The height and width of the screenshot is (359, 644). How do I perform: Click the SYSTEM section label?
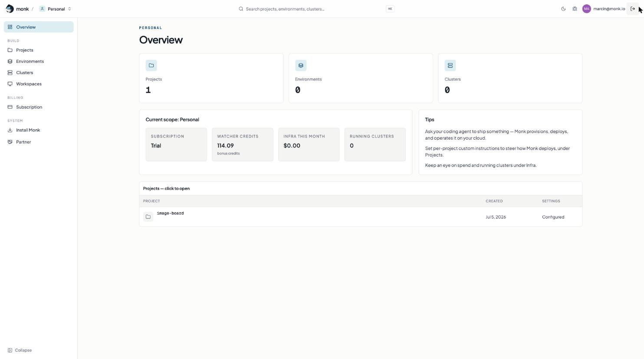(x=15, y=121)
